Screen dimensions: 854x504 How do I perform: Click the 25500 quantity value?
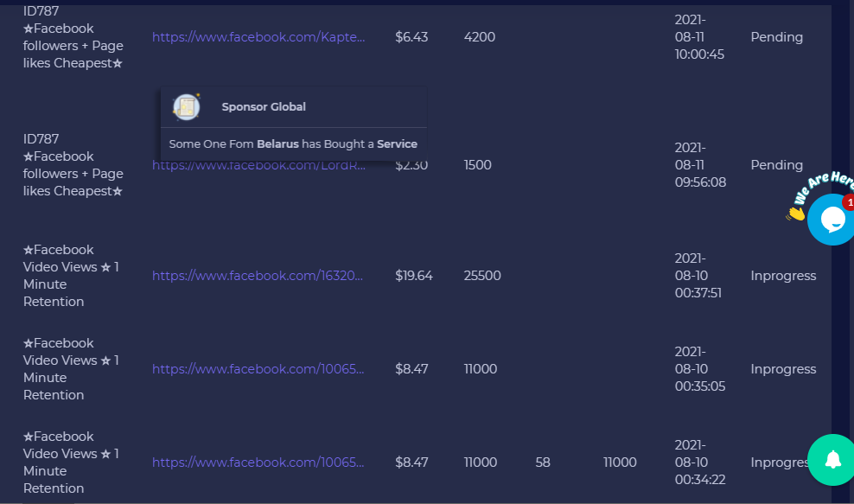click(x=482, y=276)
